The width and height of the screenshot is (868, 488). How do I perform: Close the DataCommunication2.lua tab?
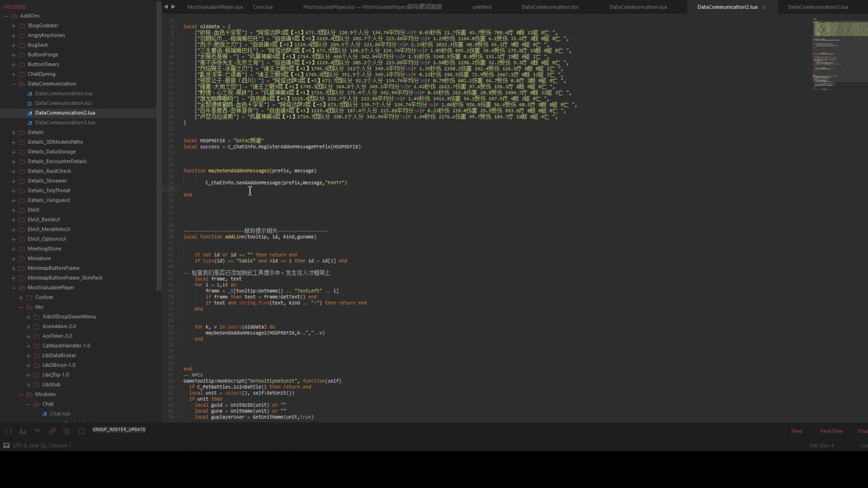coord(764,7)
